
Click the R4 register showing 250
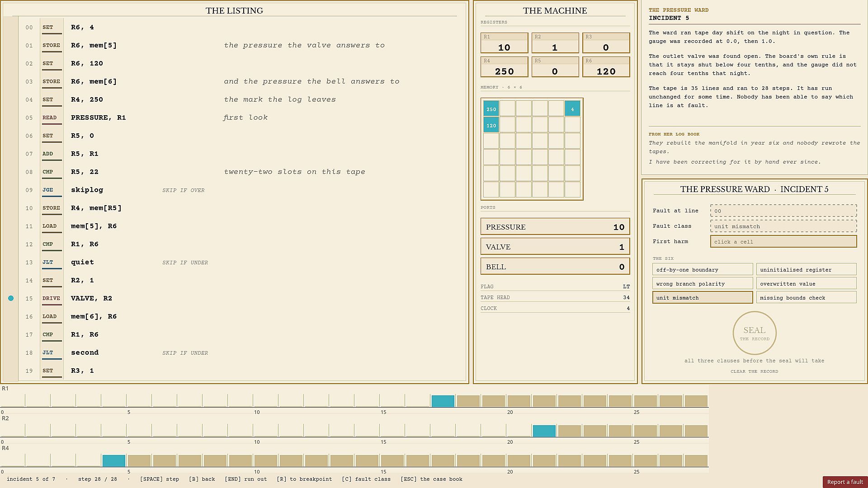tap(504, 67)
